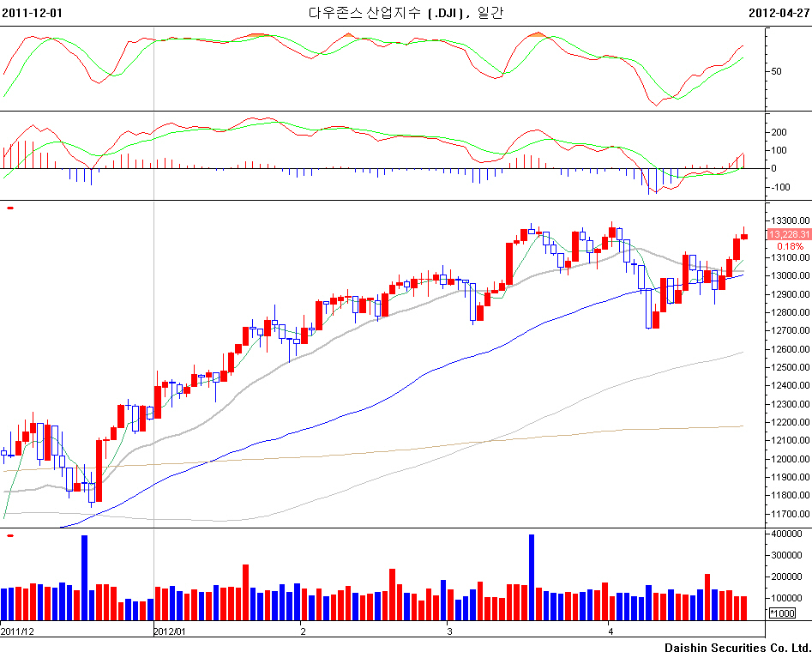
Task: Click the Daishin Securities Co. Ltd. text
Action: [x=737, y=648]
